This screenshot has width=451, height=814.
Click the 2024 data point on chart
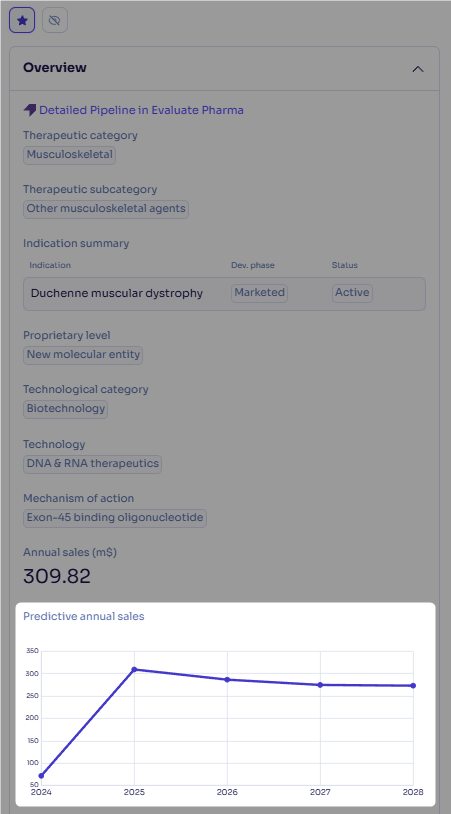42,776
